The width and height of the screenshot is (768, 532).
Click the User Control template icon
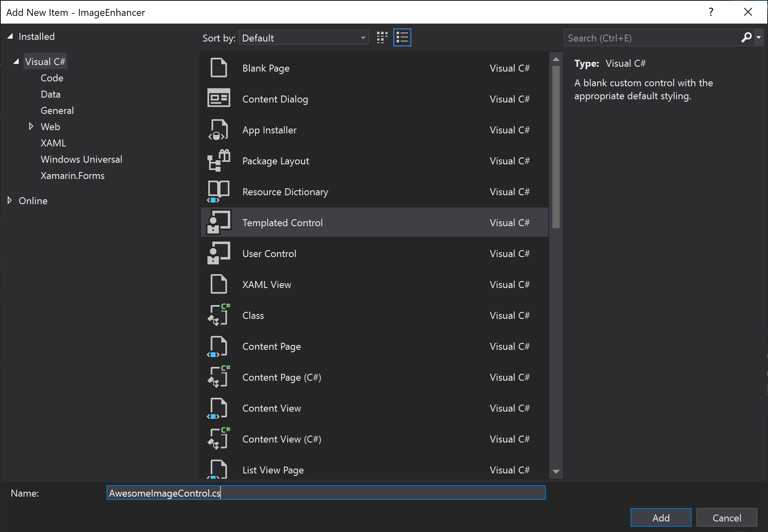pos(218,253)
